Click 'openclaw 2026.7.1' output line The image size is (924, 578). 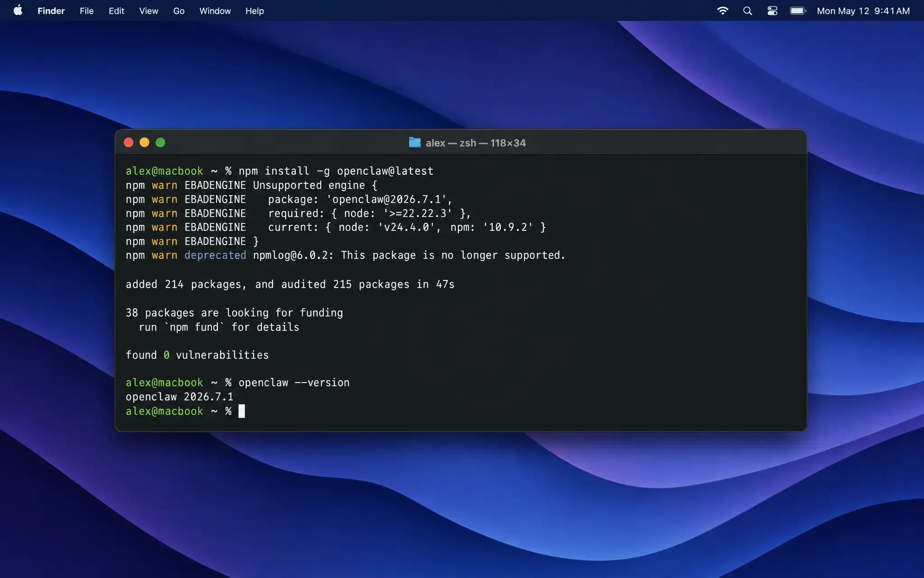pyautogui.click(x=180, y=397)
